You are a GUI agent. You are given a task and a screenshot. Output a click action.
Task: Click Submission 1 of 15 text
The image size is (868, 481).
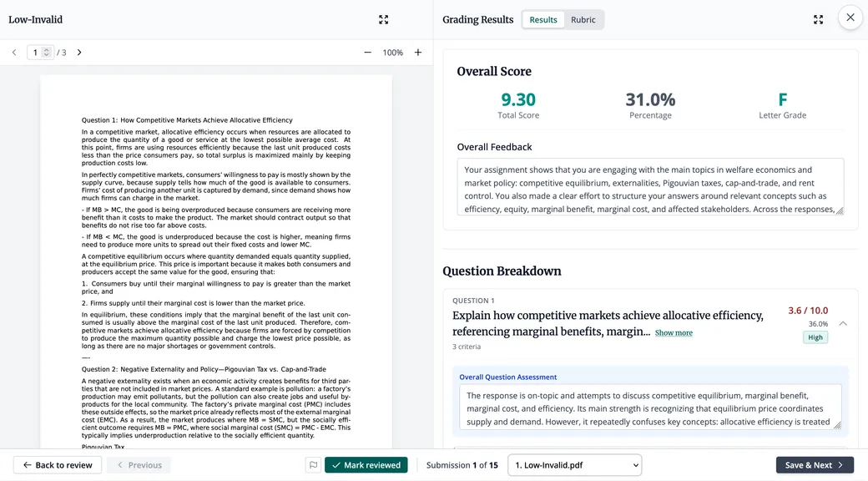(x=462, y=465)
